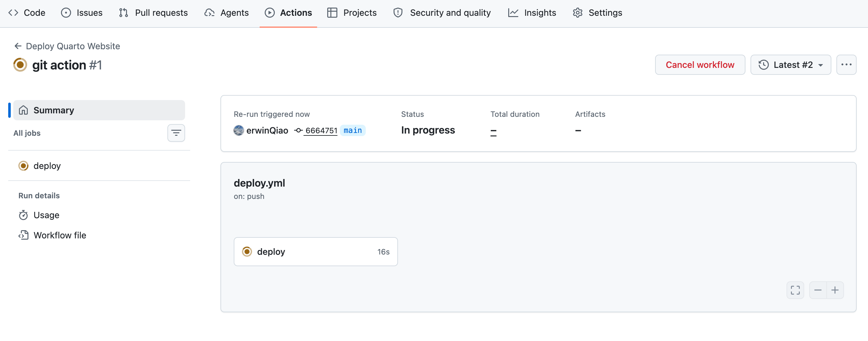Open the Code tab
868x341 pixels.
click(27, 13)
